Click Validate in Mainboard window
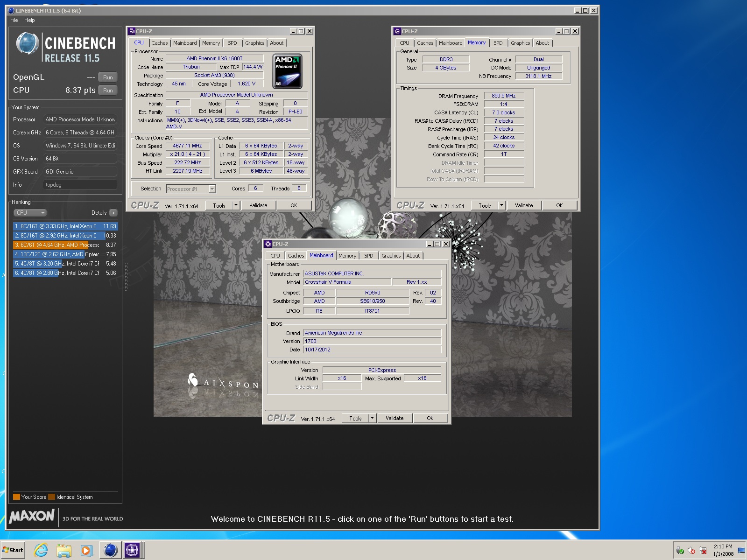The image size is (747, 560). point(395,418)
